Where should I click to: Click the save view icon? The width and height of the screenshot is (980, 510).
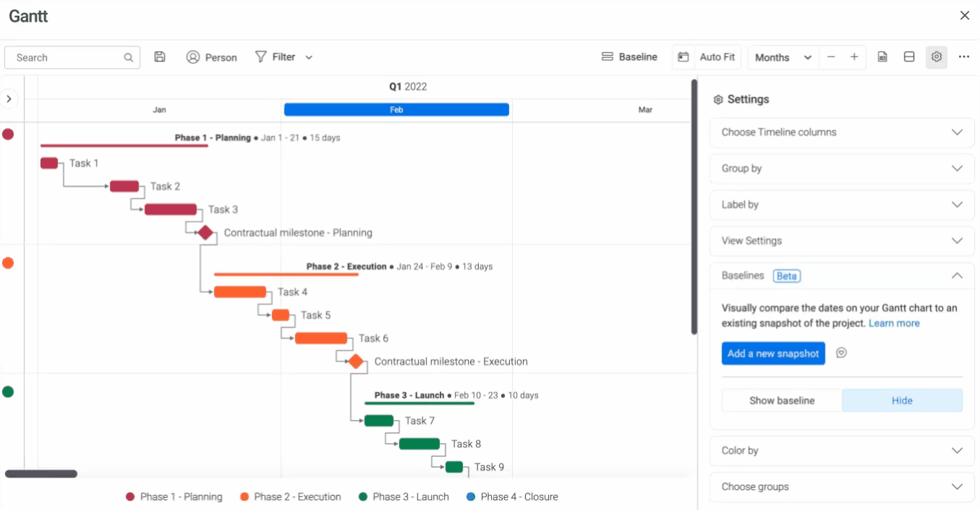pyautogui.click(x=160, y=57)
